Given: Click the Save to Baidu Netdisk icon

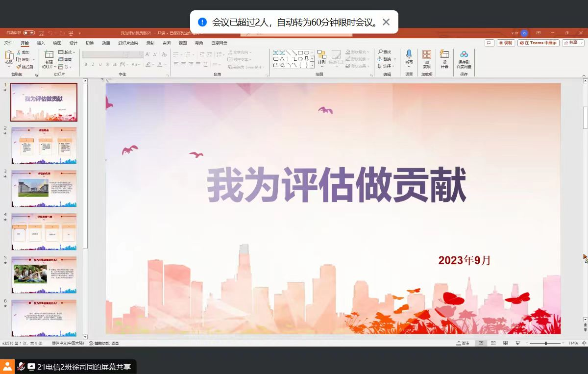Looking at the screenshot, I should (464, 54).
